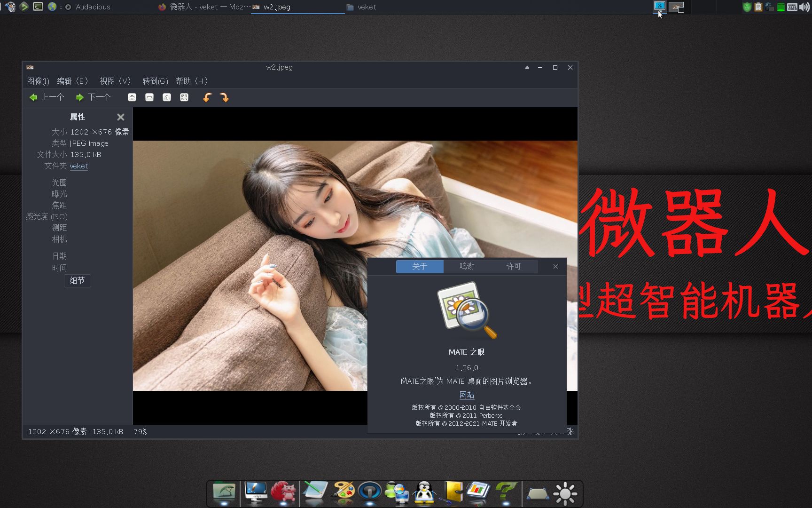This screenshot has height=508, width=812.
Task: Switch to the 鸣谢 credits tab
Action: pyautogui.click(x=467, y=267)
